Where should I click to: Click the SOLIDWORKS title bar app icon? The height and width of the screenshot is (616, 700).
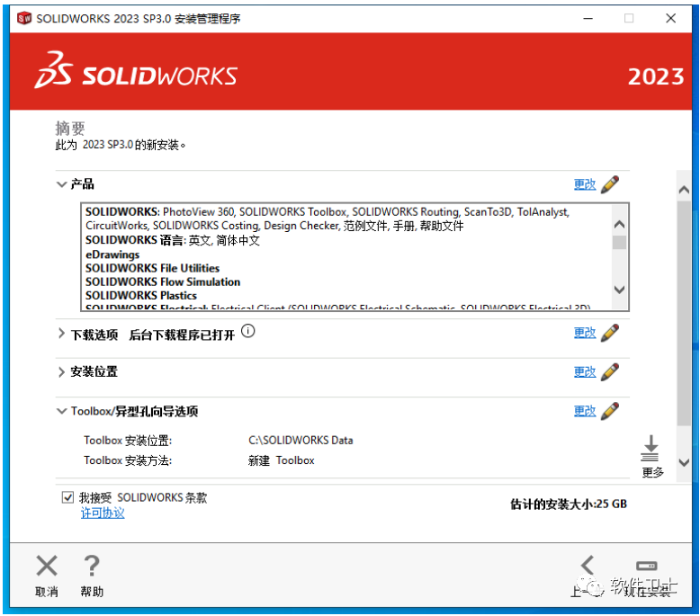click(24, 18)
